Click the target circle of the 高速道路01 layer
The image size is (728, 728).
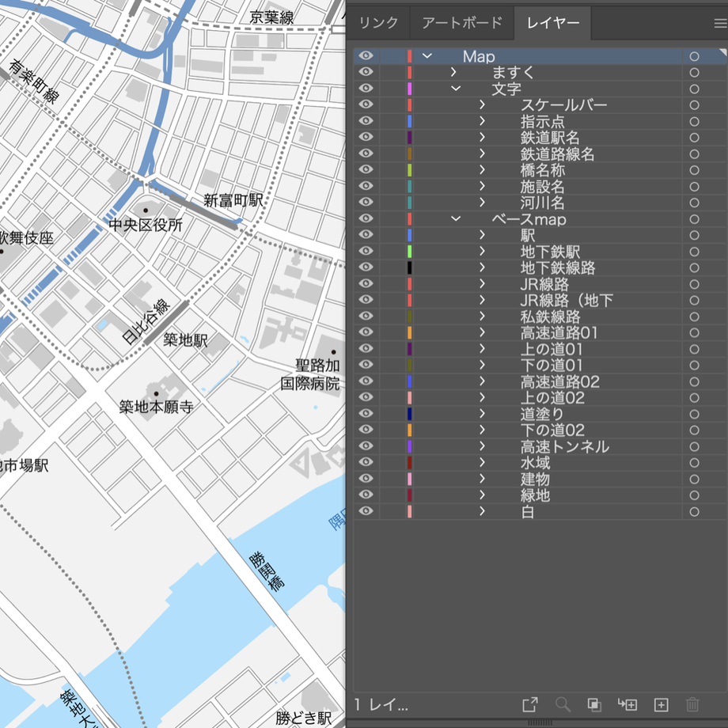pos(694,332)
